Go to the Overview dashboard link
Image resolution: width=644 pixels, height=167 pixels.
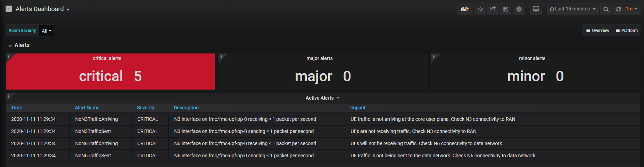point(598,31)
